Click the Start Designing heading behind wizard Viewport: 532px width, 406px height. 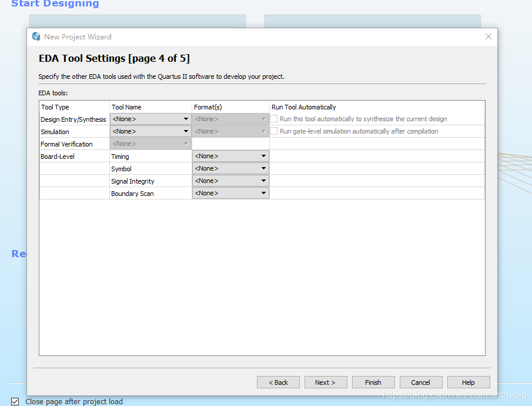click(55, 4)
